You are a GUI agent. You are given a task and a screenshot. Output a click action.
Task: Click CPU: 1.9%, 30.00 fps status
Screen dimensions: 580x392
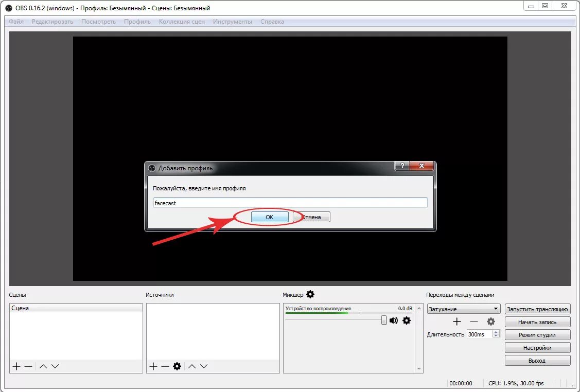click(516, 383)
